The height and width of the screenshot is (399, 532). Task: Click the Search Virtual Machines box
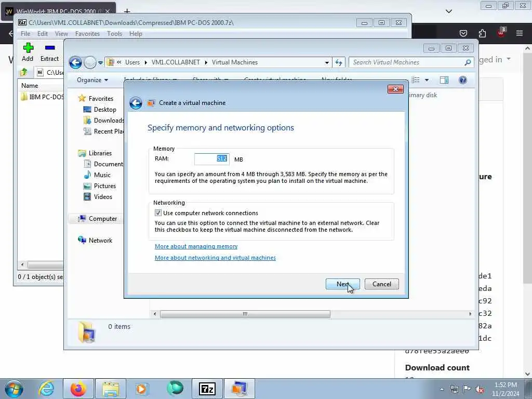click(x=407, y=62)
